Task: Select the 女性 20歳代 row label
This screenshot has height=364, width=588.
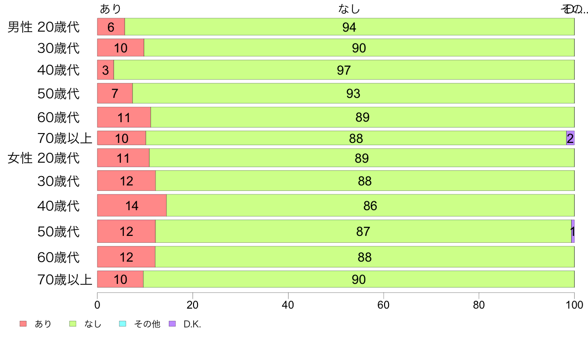Action: 44,158
